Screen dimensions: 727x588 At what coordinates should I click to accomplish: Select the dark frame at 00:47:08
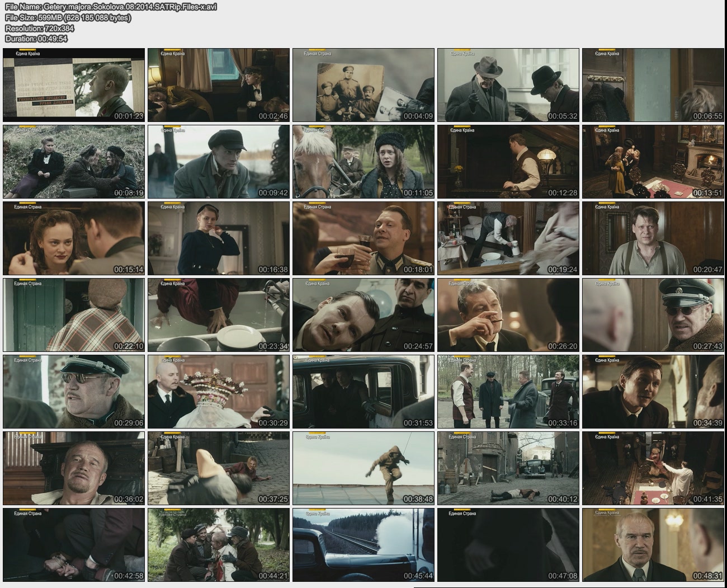pyautogui.click(x=508, y=545)
